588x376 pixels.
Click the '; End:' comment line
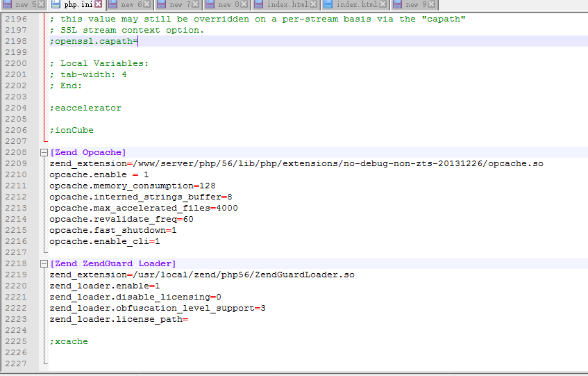pos(66,85)
